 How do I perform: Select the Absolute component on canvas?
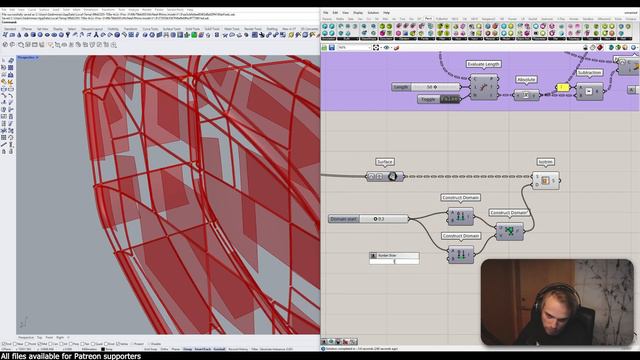pyautogui.click(x=526, y=95)
